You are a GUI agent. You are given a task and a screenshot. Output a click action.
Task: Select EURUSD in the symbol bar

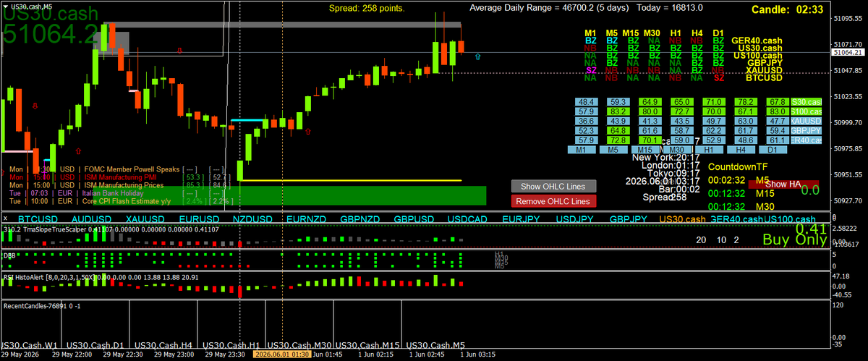click(198, 218)
